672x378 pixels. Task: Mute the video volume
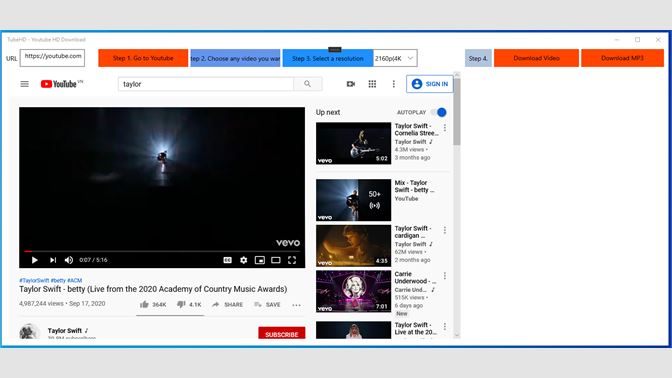click(x=69, y=260)
